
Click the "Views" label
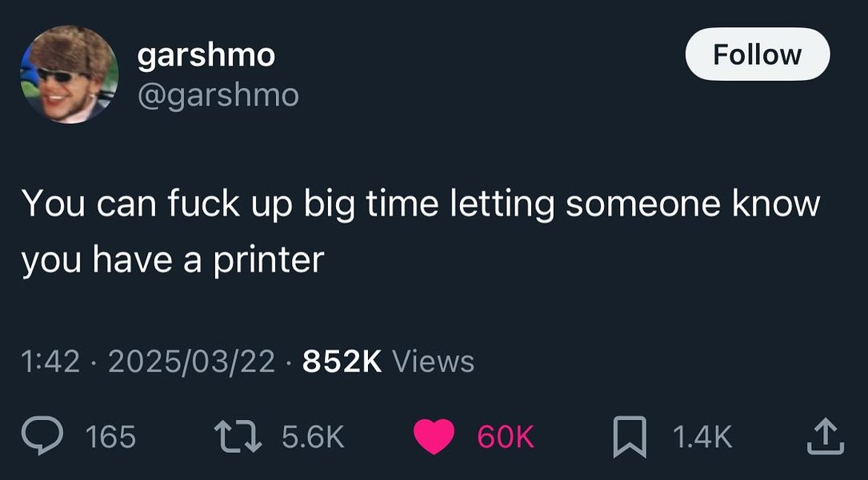coord(433,362)
